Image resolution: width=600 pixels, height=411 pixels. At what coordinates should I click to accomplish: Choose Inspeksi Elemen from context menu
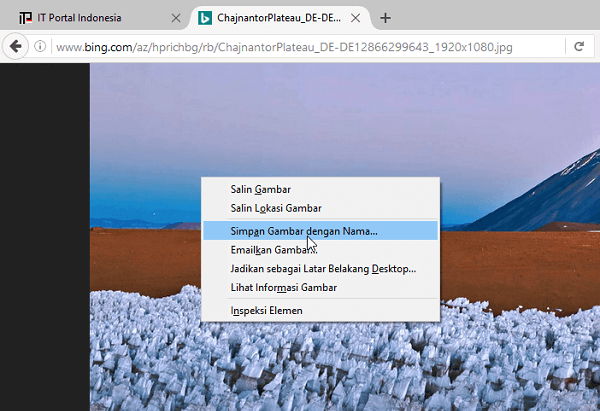[321, 310]
